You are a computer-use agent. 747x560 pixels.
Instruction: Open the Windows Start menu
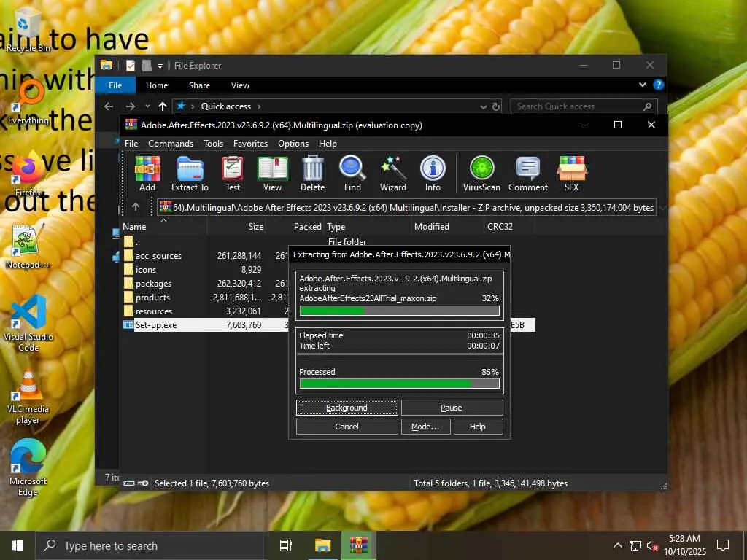tap(18, 545)
